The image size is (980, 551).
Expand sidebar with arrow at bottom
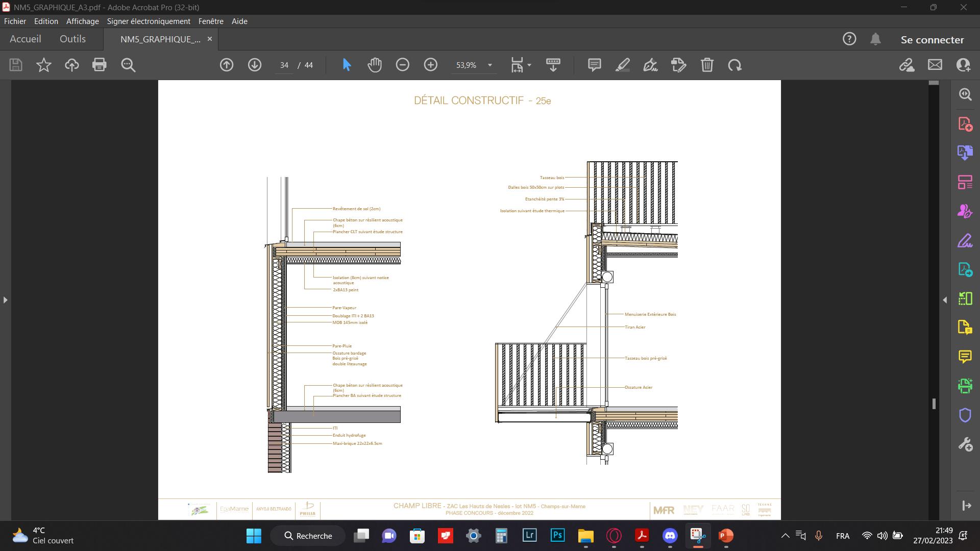(x=966, y=506)
